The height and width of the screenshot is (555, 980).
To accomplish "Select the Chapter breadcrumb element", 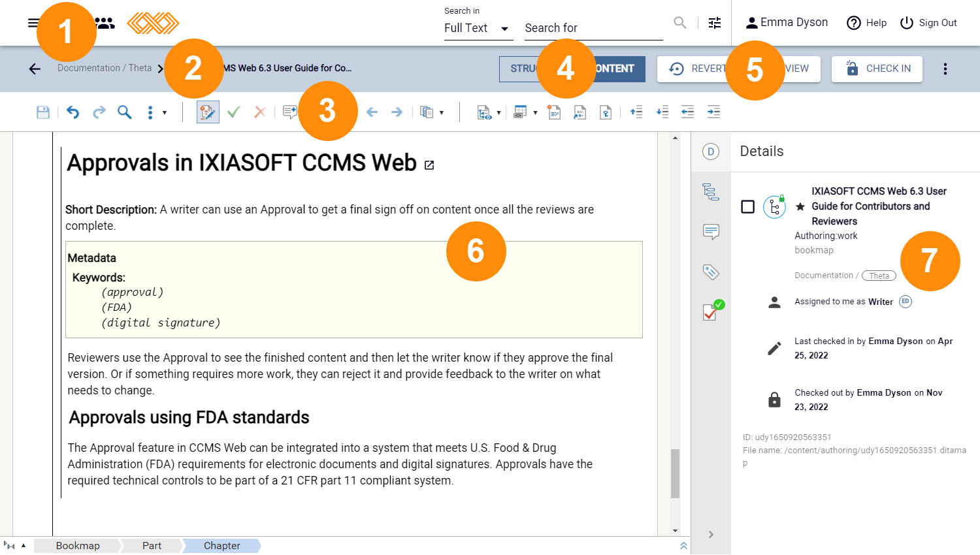I will [222, 546].
